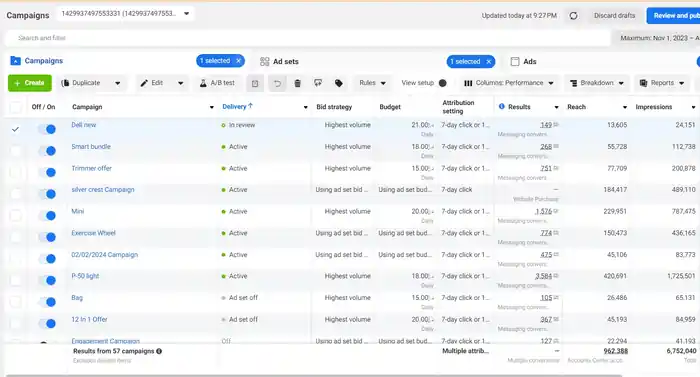Viewport: 700px width, 377px height.
Task: Toggle P-50 light campaign switch
Action: [47, 281]
